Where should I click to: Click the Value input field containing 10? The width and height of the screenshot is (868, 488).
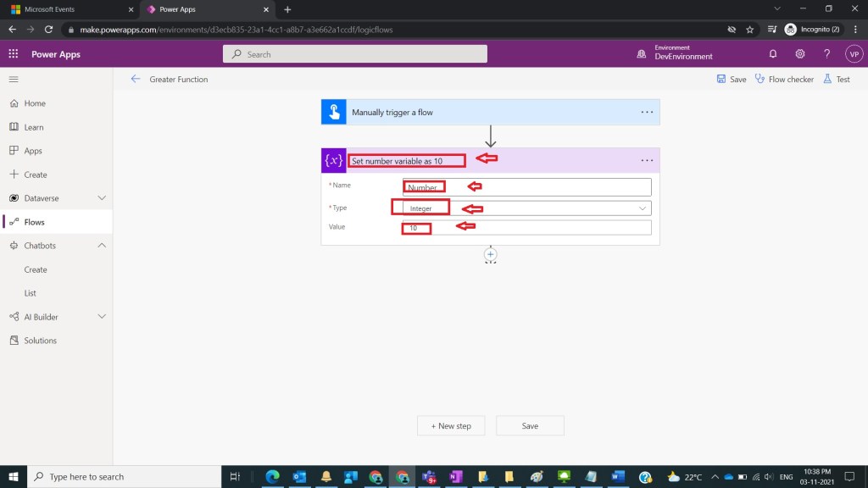coord(527,227)
